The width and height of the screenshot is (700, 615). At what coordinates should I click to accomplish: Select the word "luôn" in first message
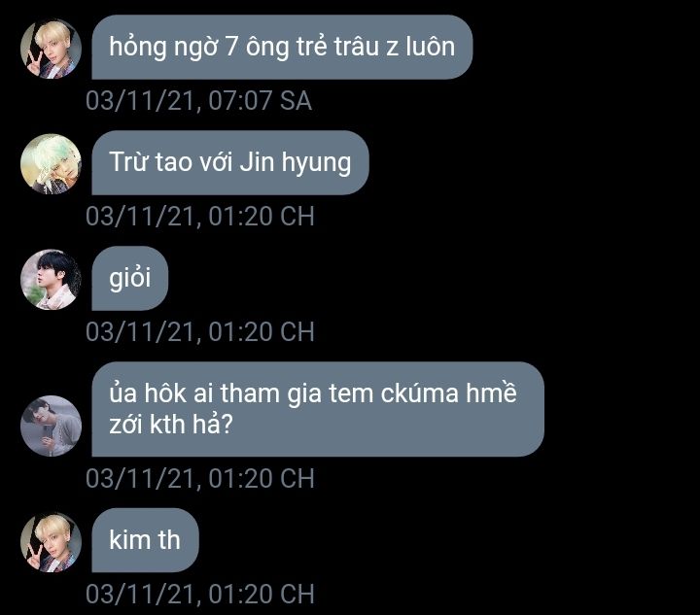431,47
